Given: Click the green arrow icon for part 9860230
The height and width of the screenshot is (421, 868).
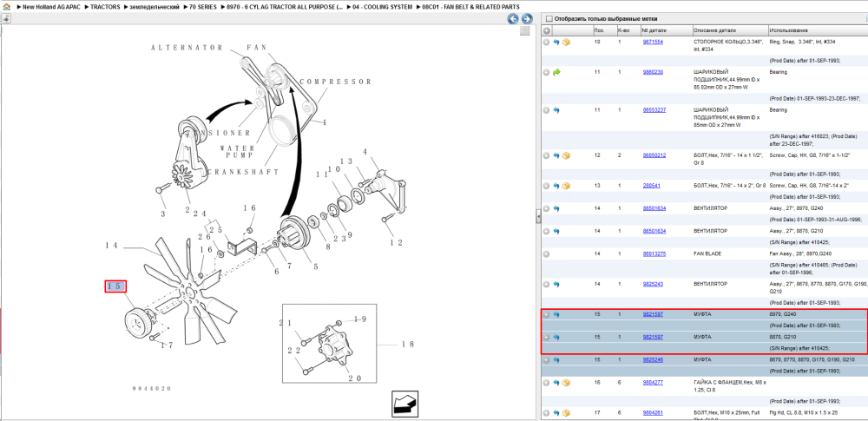Looking at the screenshot, I should click(x=556, y=72).
